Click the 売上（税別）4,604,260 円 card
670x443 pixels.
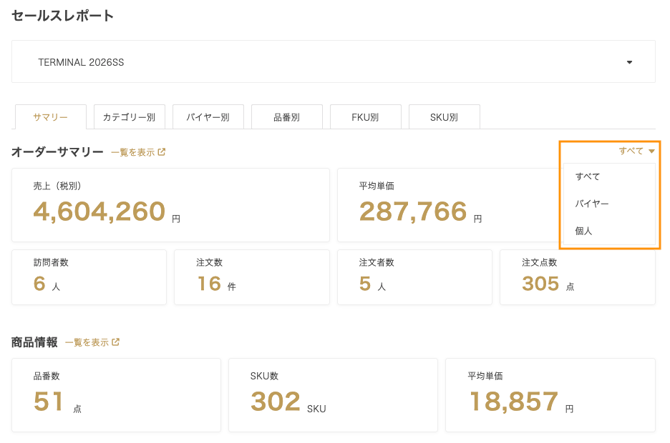170,205
